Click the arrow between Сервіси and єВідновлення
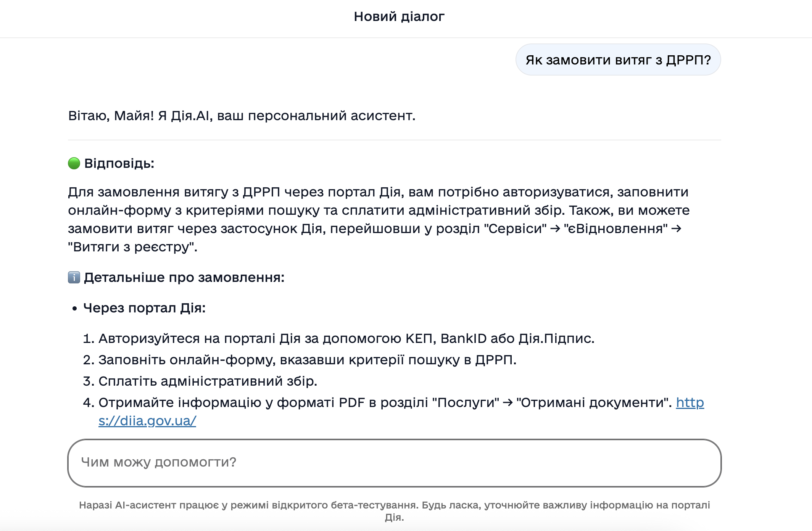 coord(555,229)
